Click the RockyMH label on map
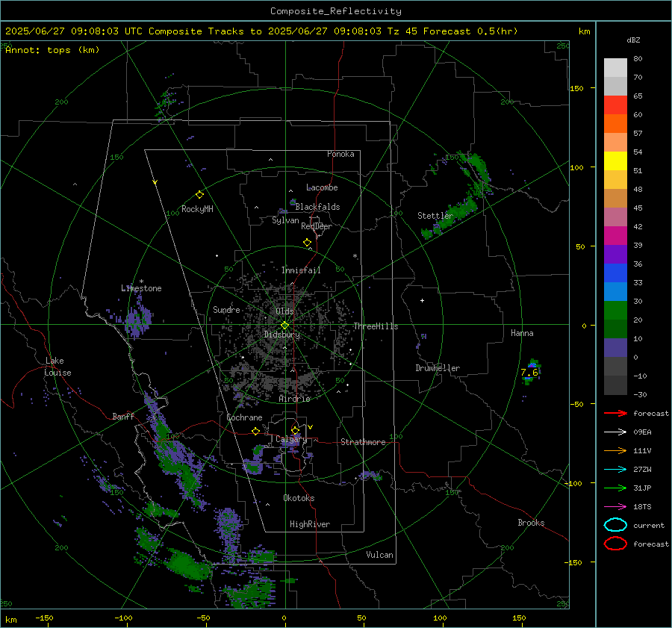 [197, 209]
